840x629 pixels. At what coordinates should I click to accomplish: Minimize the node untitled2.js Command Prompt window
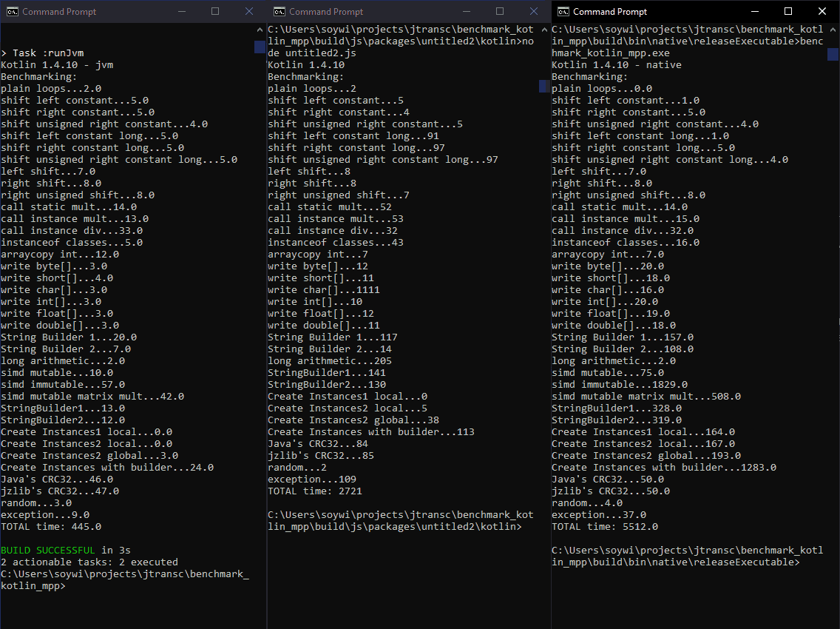(x=466, y=12)
